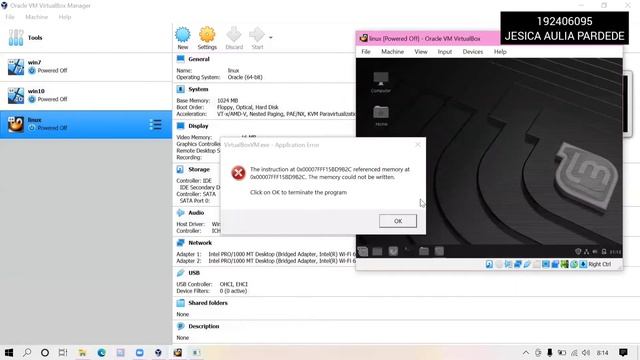This screenshot has width=640, height=360.
Task: Expand the Start button dropdown arrow
Action: [271, 38]
